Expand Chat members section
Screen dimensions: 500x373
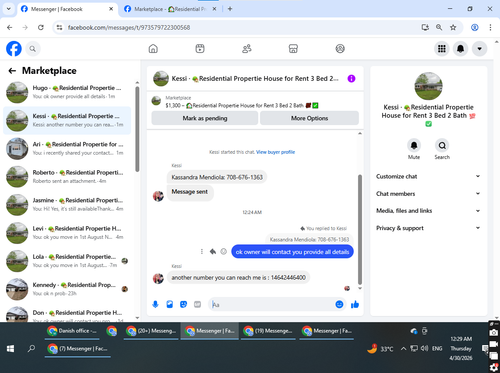pos(428,194)
